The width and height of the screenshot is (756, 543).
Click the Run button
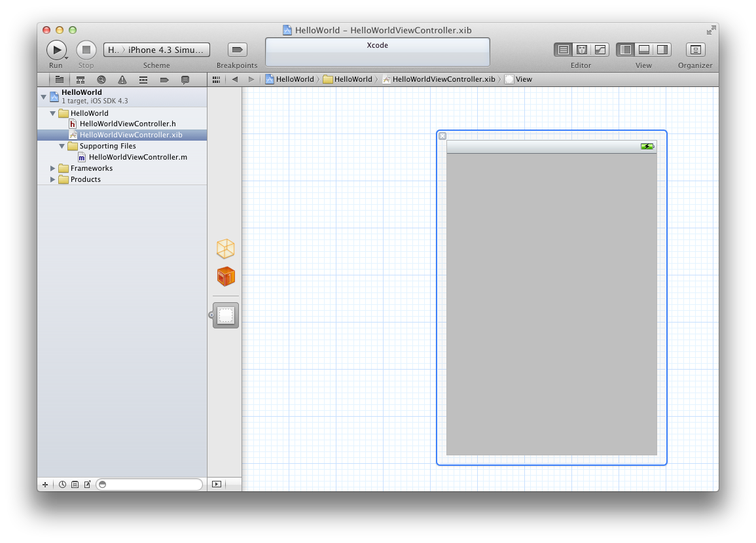[56, 48]
